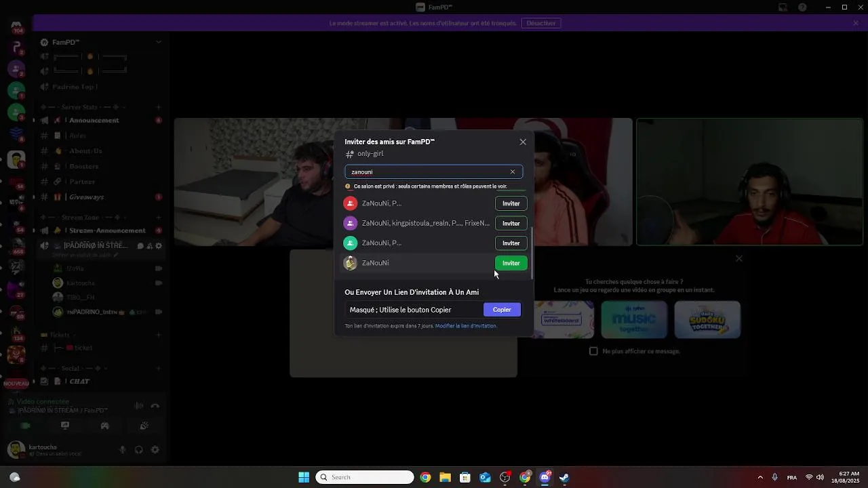Open the Announcement channel
Viewport: 868px width, 488px height.
coord(100,120)
